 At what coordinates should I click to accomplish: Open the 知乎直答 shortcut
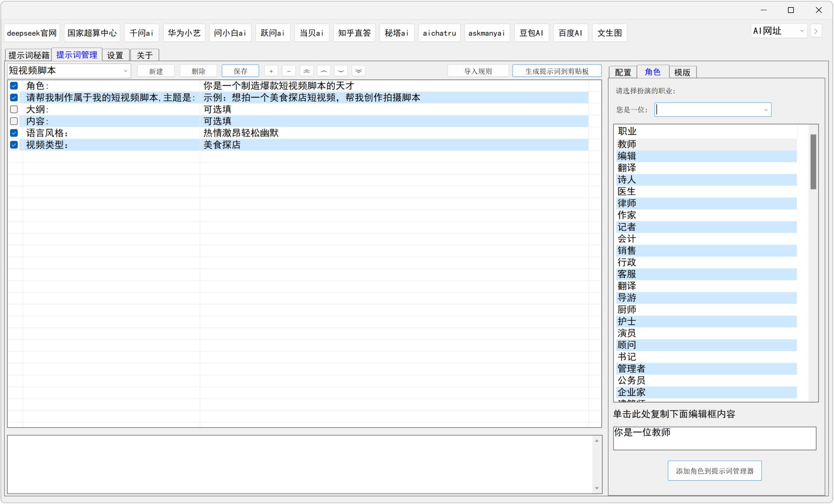point(354,33)
